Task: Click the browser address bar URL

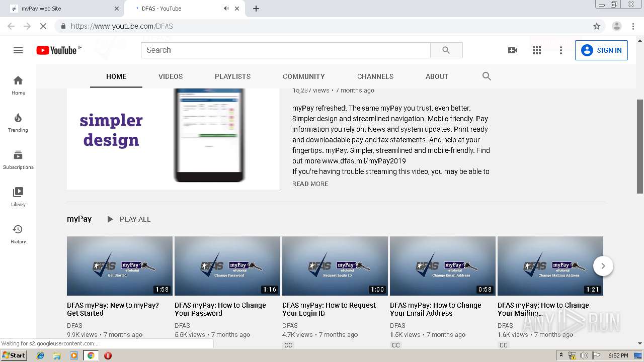Action: click(122, 26)
